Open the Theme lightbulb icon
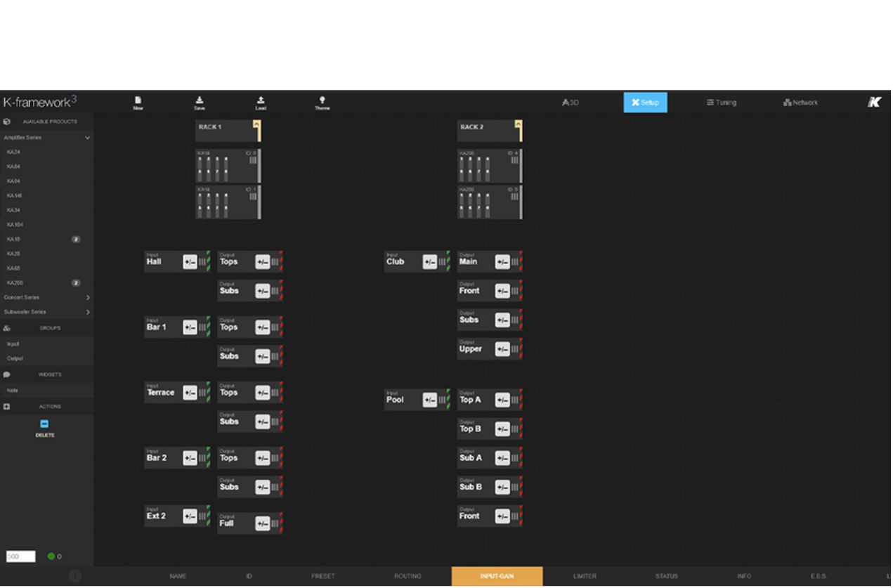This screenshot has width=893, height=588. point(322,100)
